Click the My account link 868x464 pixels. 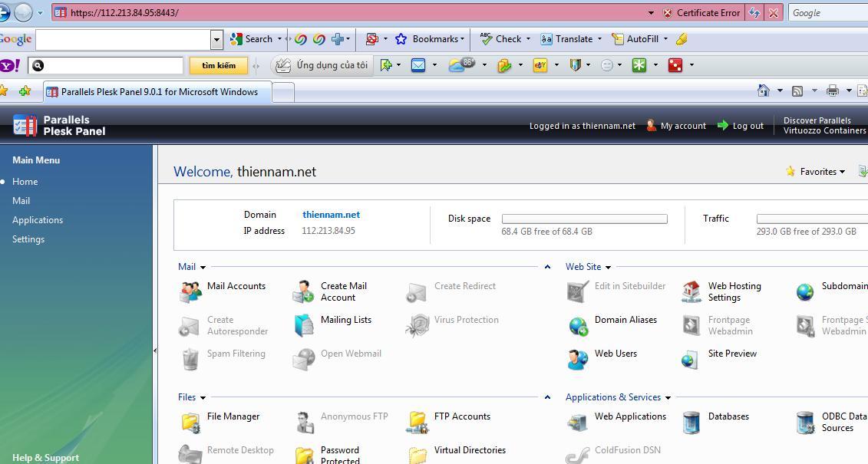point(676,126)
